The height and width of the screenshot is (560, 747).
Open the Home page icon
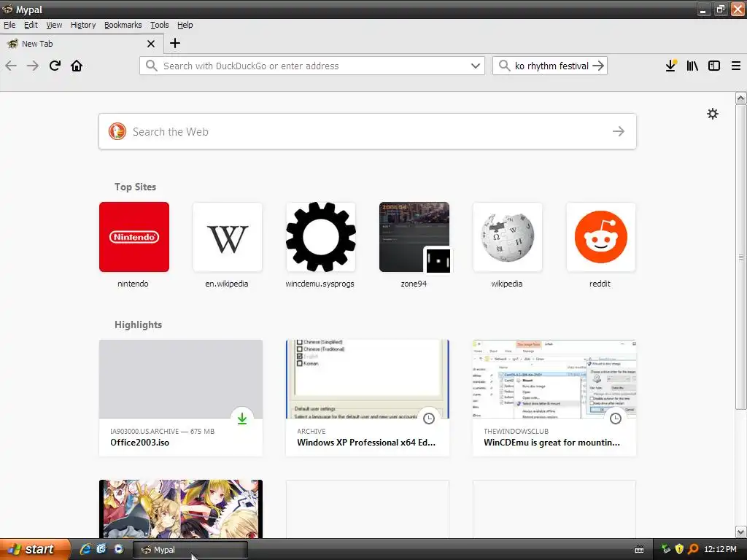pos(77,66)
